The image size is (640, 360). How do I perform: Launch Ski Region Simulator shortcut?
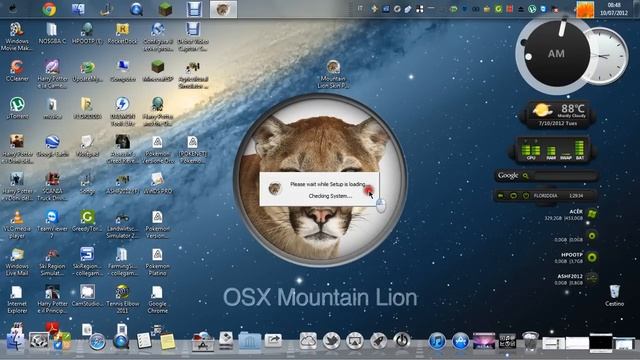[x=52, y=262]
